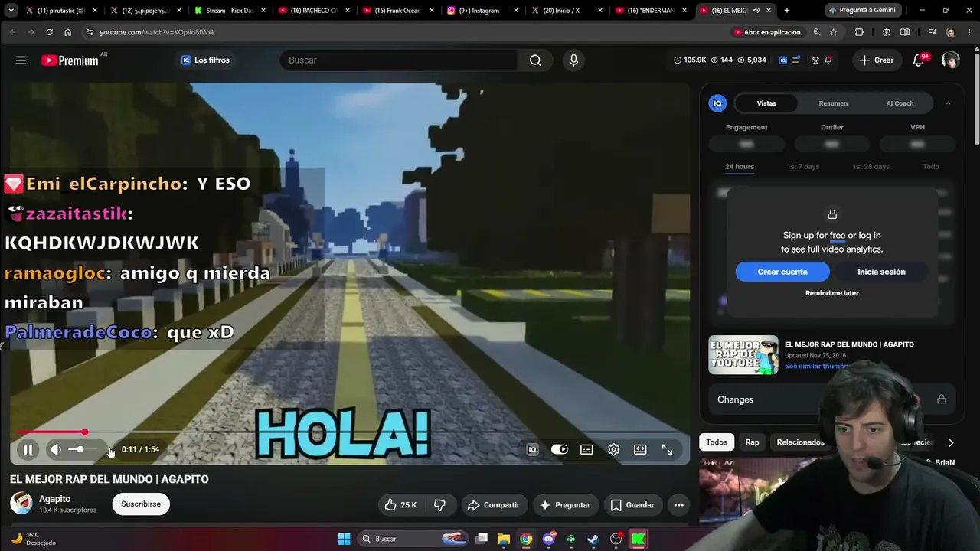This screenshot has height=551, width=980.
Task: Open the vidIQ trophy icon in the header
Action: (x=815, y=60)
